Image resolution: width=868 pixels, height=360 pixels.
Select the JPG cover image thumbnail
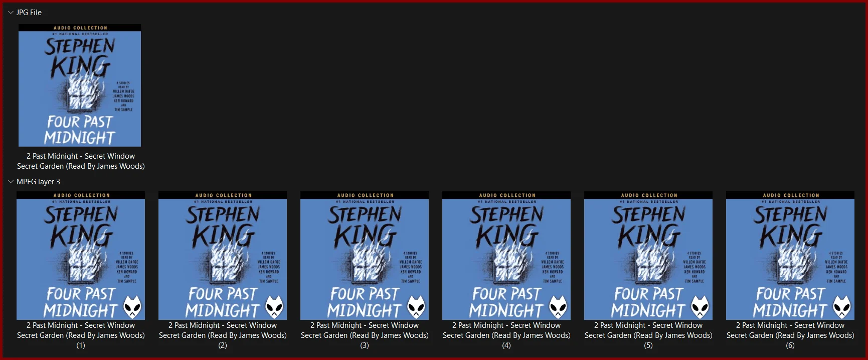(x=80, y=85)
